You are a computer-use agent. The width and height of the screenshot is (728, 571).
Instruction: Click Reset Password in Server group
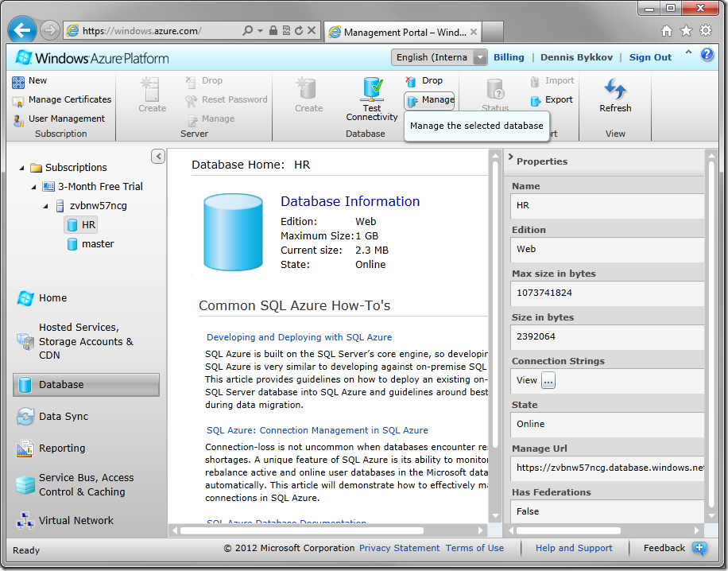pos(226,99)
